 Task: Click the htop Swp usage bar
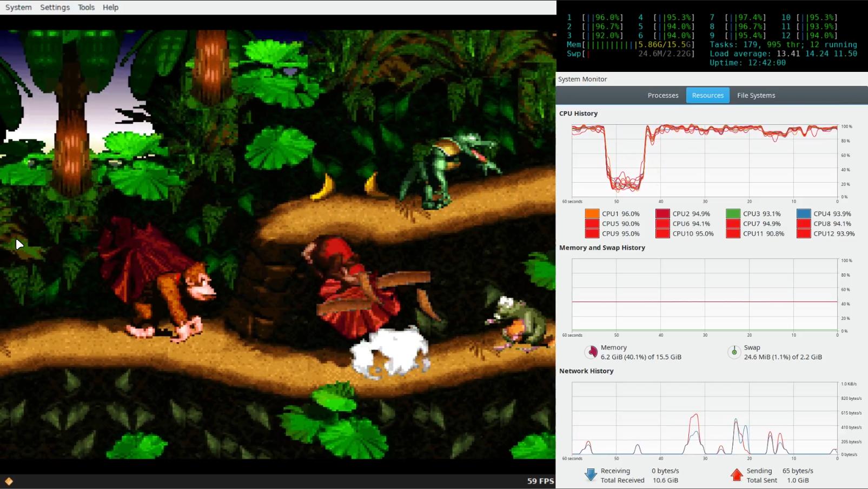[x=631, y=53]
